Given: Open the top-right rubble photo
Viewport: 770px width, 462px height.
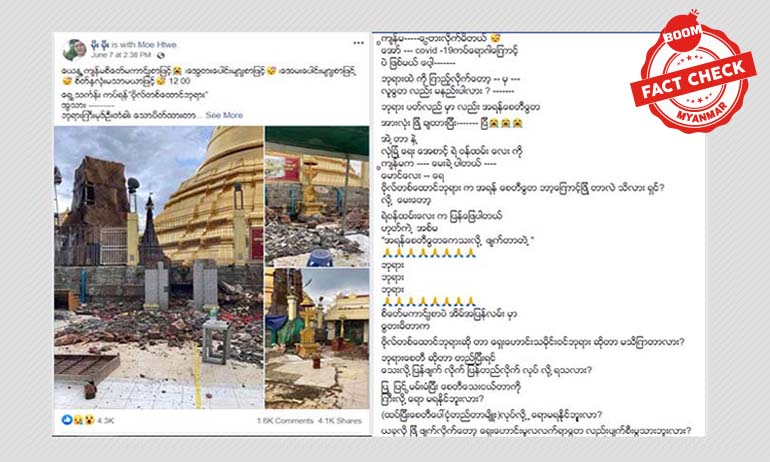Looking at the screenshot, I should tap(317, 196).
